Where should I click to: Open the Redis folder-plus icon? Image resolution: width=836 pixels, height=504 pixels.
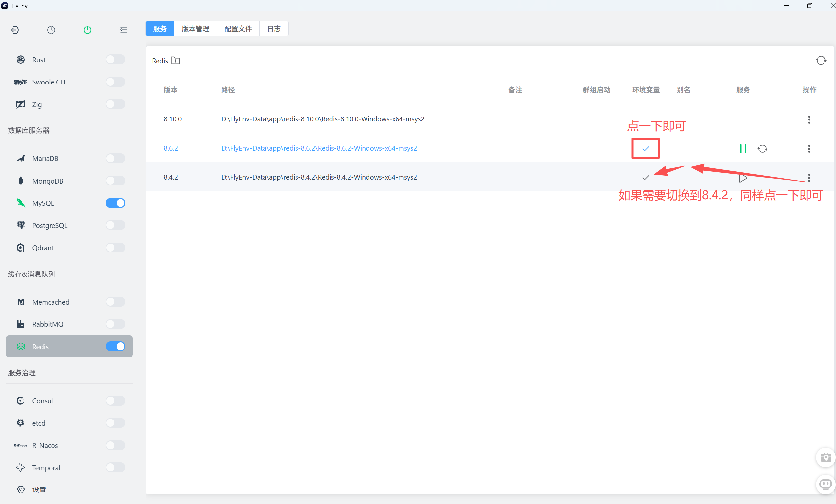pos(175,61)
